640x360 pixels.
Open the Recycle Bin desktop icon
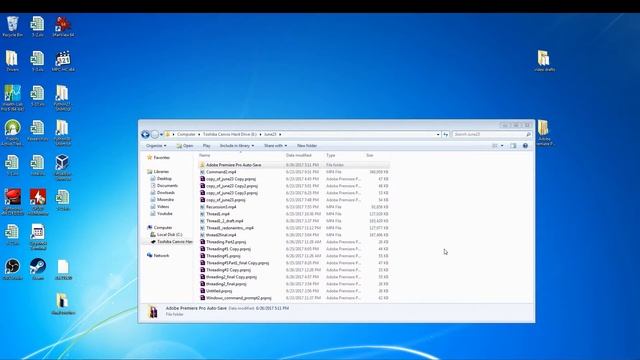point(12,27)
